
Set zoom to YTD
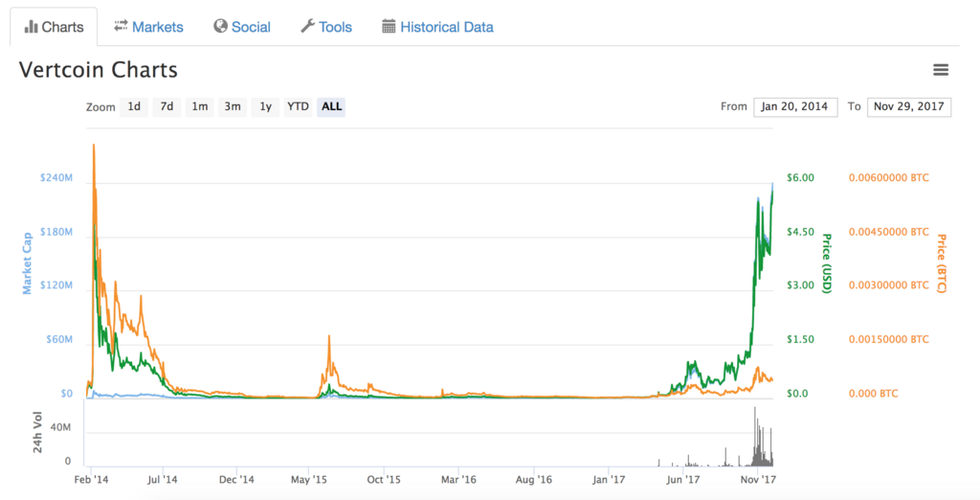click(x=298, y=106)
